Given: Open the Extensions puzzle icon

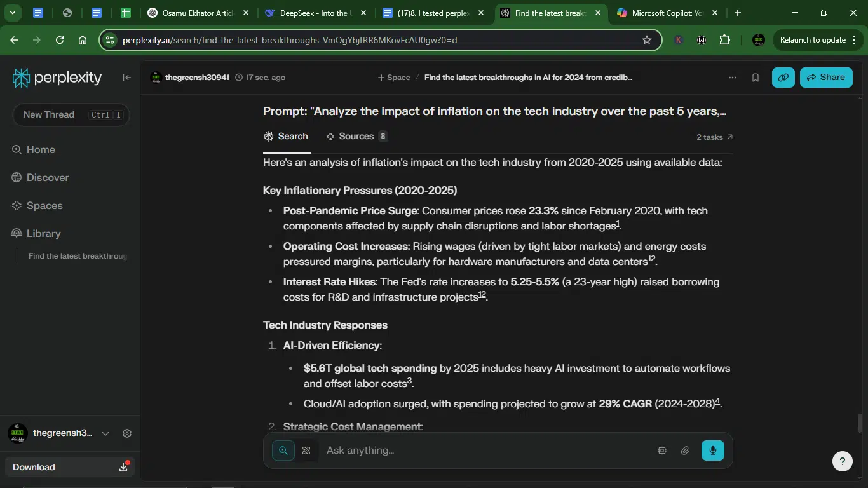Looking at the screenshot, I should click(x=724, y=40).
